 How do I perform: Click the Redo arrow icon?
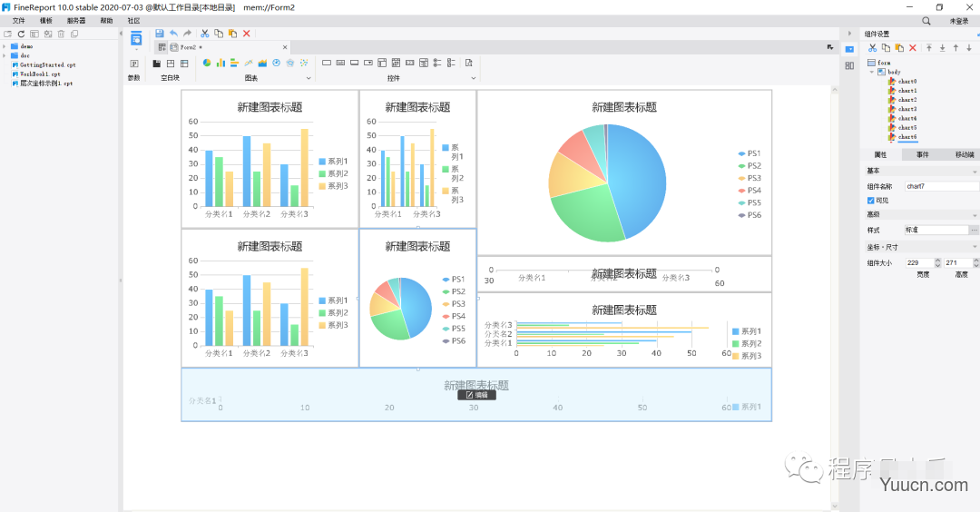click(187, 33)
